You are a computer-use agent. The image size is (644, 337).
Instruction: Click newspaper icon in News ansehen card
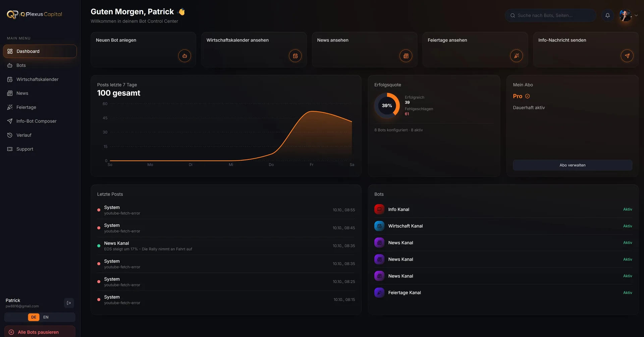click(406, 56)
